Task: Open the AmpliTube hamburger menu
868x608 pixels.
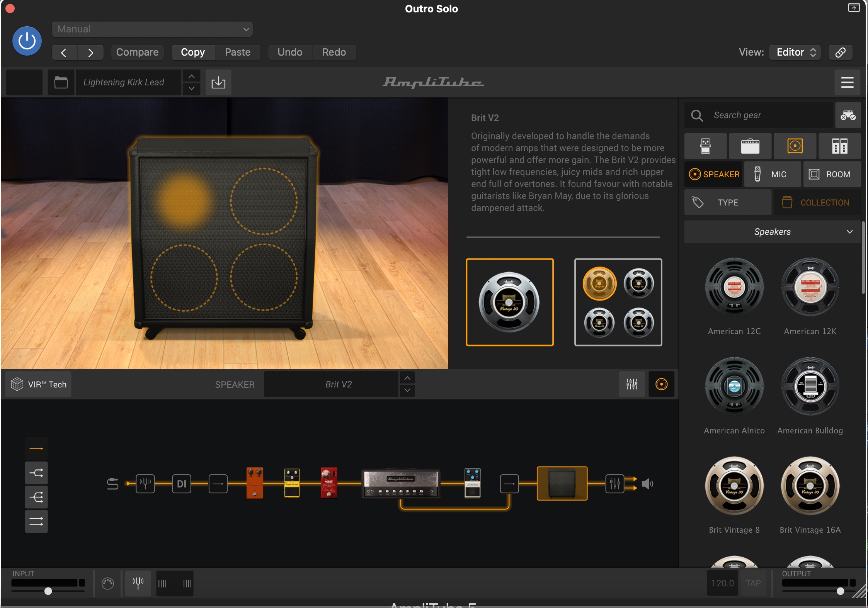Action: [847, 82]
